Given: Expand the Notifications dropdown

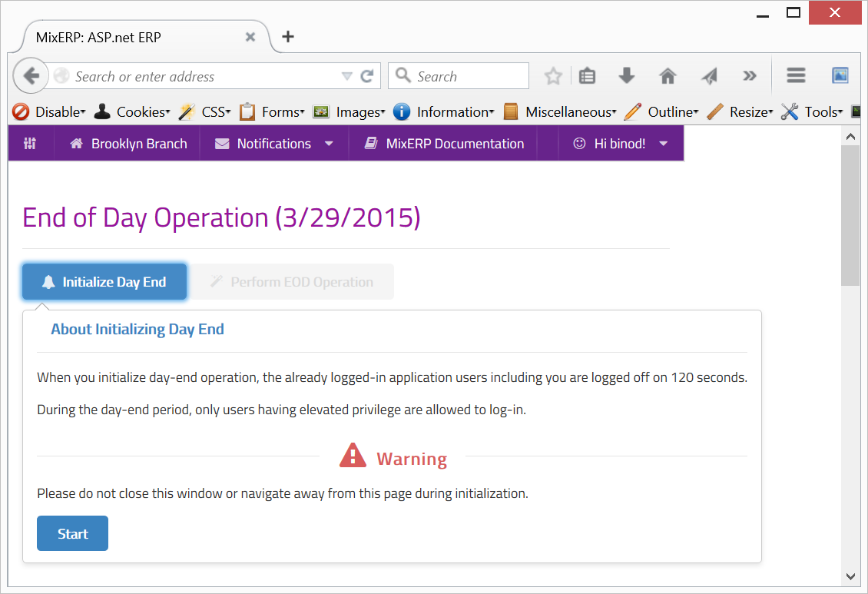Looking at the screenshot, I should (x=274, y=144).
